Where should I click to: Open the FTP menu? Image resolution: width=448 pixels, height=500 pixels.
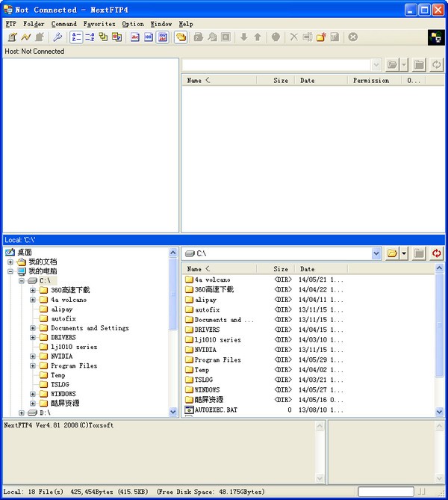(x=11, y=24)
